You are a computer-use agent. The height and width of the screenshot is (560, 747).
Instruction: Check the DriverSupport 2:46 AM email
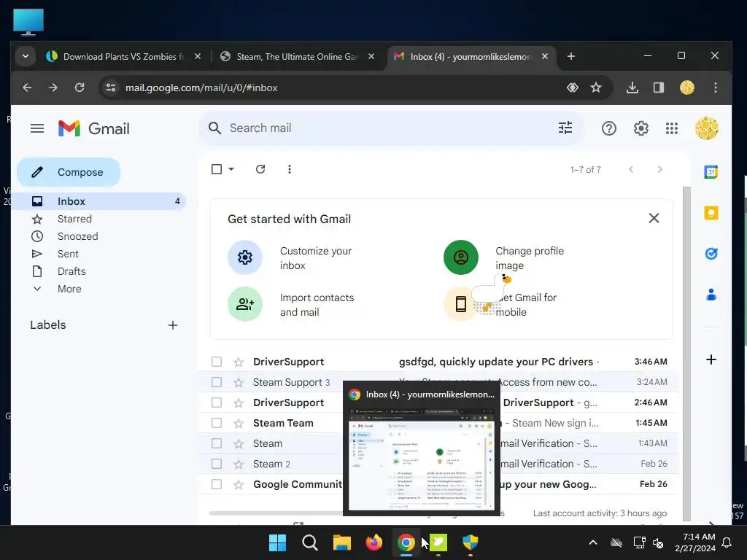point(216,402)
